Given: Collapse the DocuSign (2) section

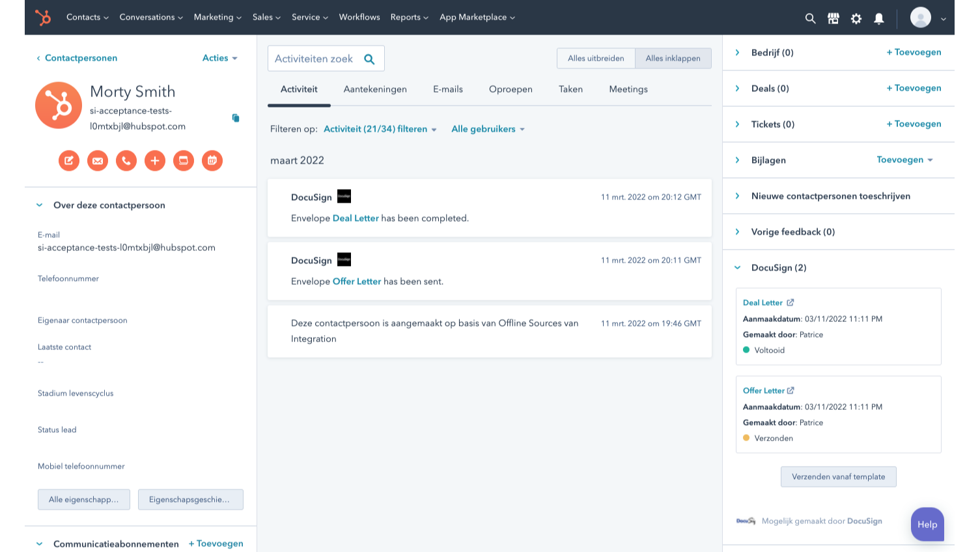Looking at the screenshot, I should click(737, 268).
